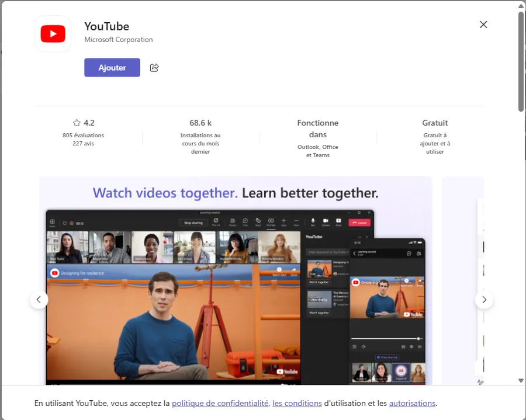
Task: Click the scrollbar down arrow
Action: 521,380
